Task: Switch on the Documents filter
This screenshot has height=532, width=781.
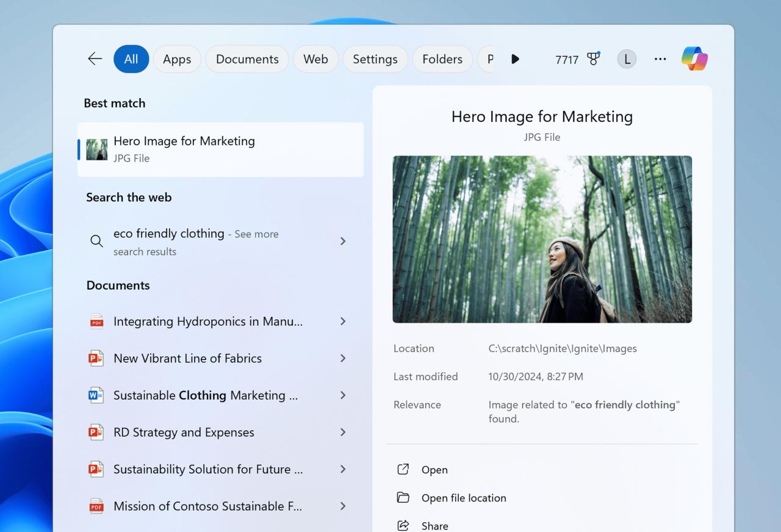Action: click(x=247, y=59)
